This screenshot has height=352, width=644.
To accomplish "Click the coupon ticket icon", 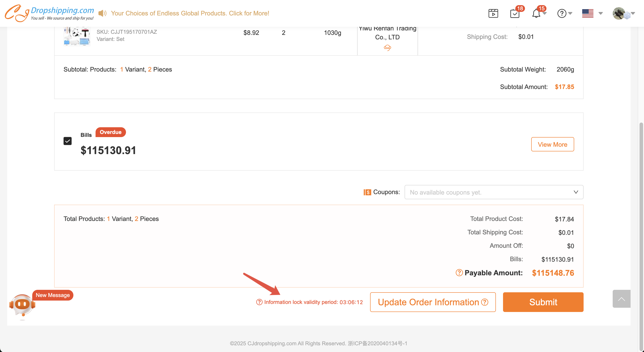I will (x=367, y=192).
